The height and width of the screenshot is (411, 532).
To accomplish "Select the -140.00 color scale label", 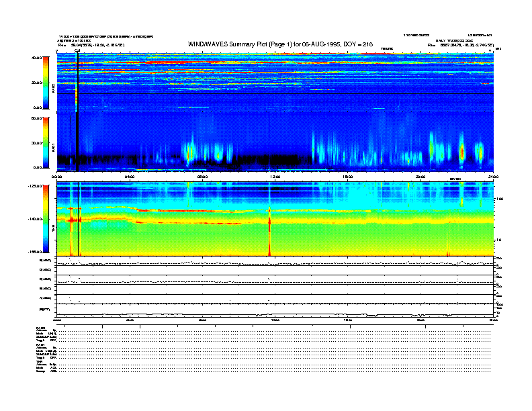I will coord(35,219).
